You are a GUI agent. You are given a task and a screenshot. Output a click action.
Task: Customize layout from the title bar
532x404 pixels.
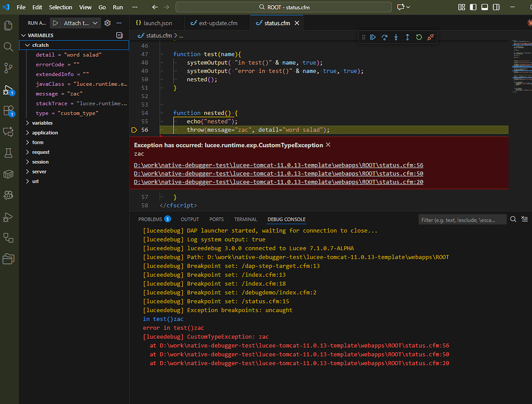tap(462, 7)
